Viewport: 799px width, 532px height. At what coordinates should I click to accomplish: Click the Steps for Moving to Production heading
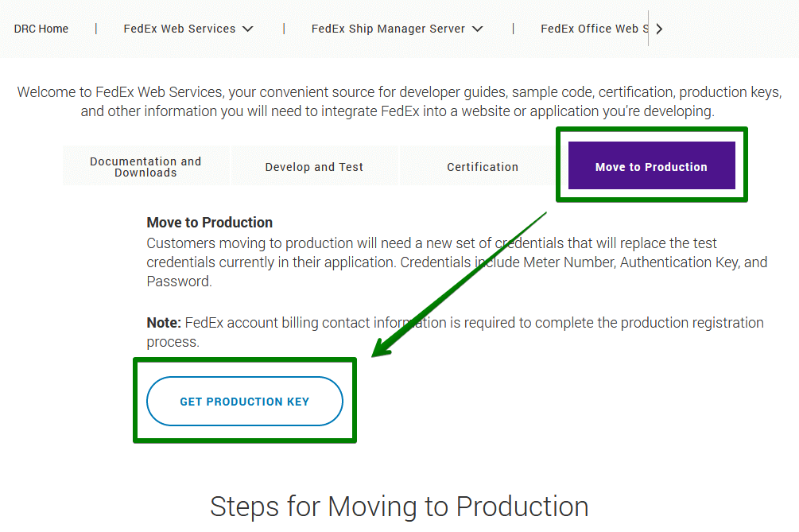(x=399, y=507)
